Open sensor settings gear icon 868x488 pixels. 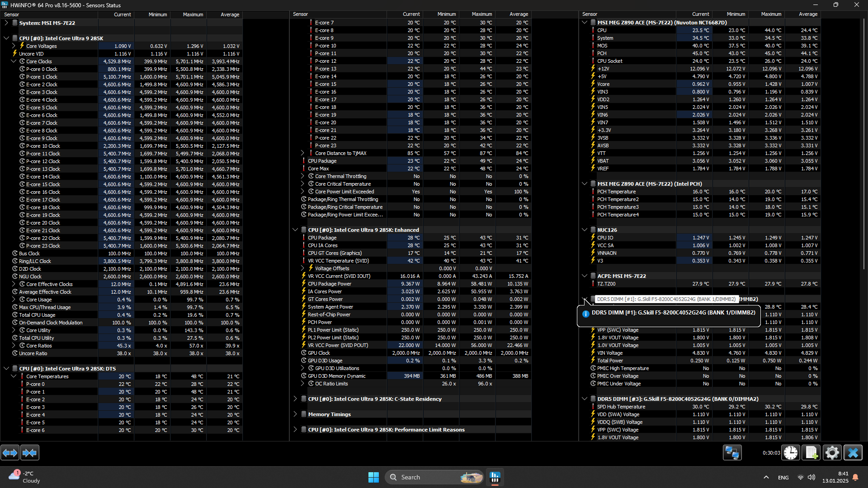pyautogui.click(x=832, y=452)
